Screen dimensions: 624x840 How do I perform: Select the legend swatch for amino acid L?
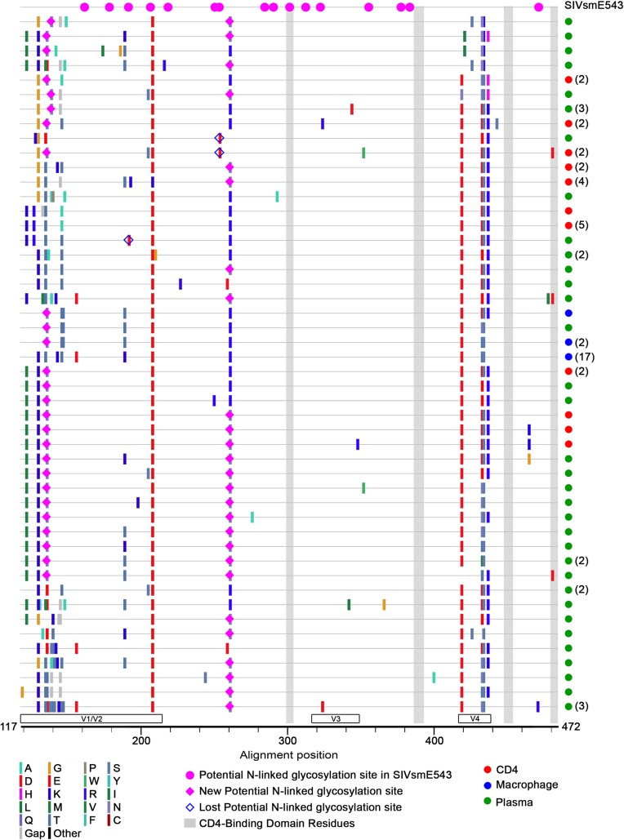pos(21,807)
